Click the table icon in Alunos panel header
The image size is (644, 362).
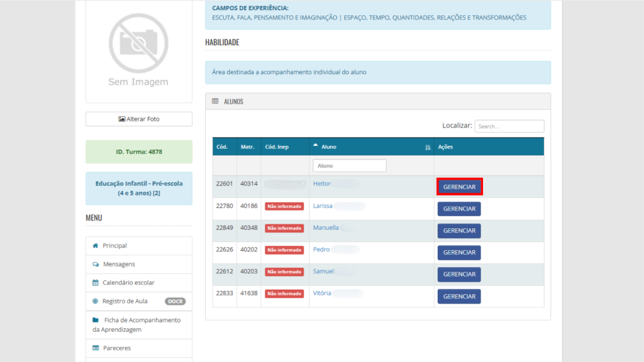215,101
